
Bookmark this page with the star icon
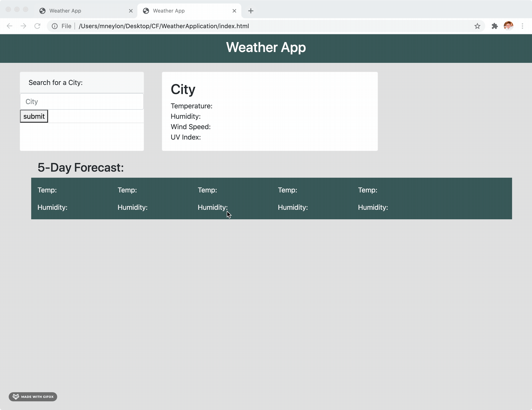coord(477,26)
